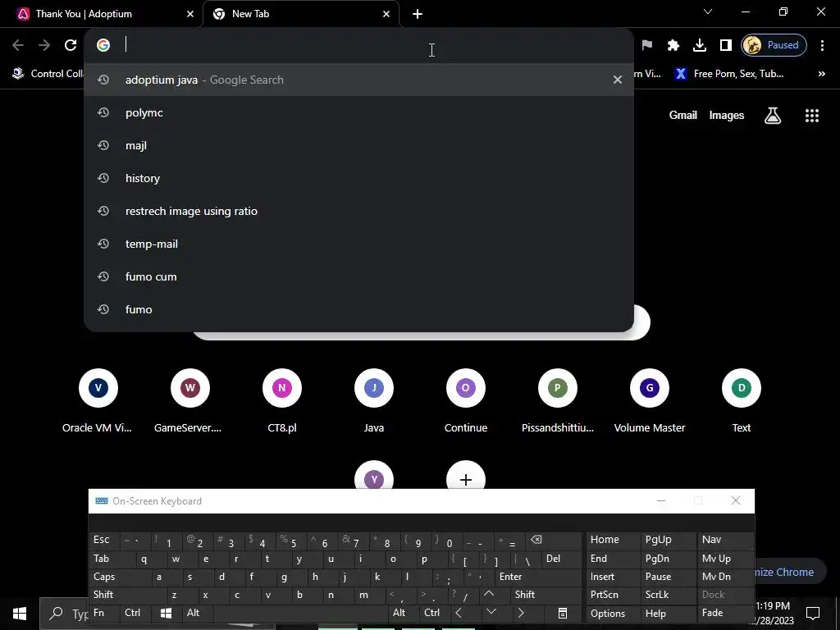Select the 'fumo' last suggestion
840x630 pixels.
(359, 309)
